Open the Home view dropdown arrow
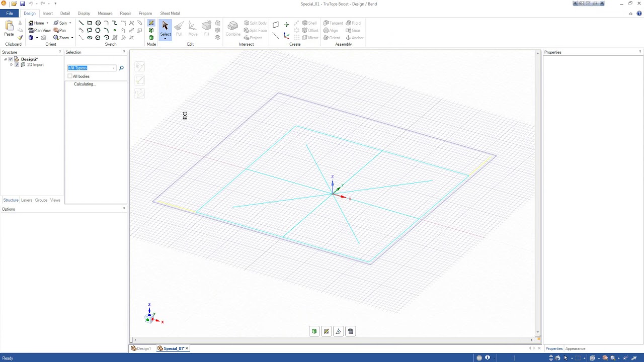This screenshot has width=644, height=362. [x=47, y=23]
